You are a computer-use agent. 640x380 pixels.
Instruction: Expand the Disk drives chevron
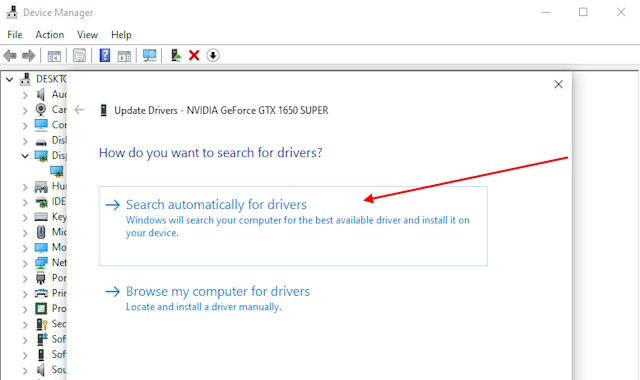[25, 141]
